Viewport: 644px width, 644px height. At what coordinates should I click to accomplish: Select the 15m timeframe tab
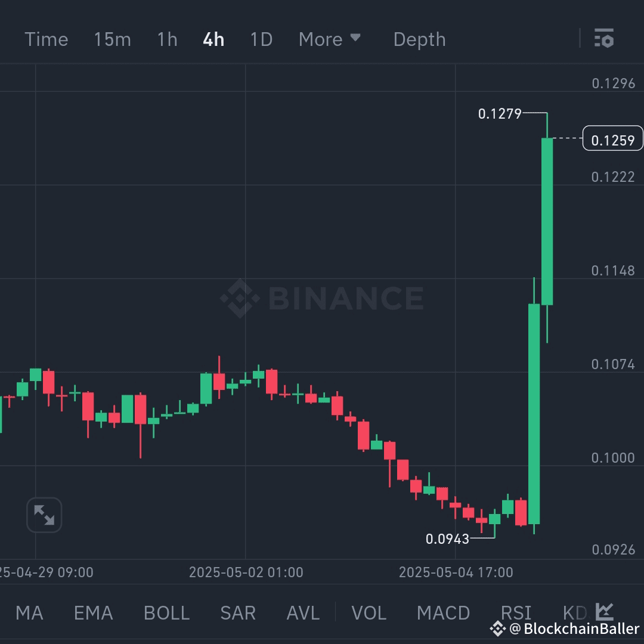(112, 39)
